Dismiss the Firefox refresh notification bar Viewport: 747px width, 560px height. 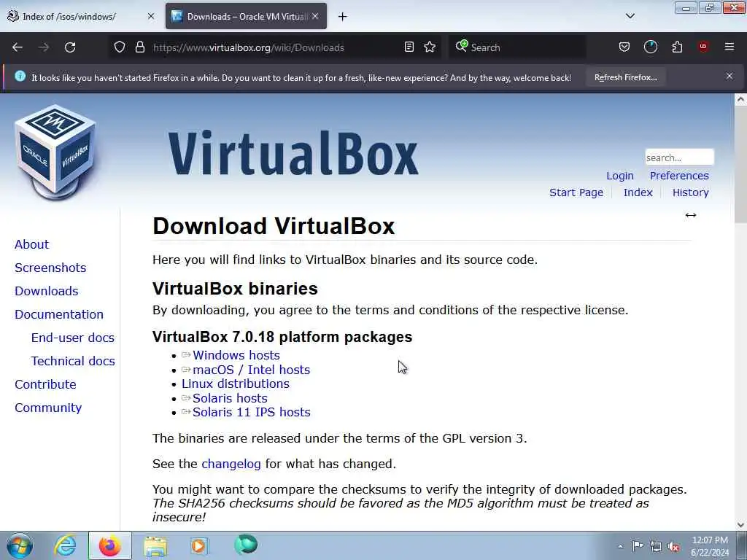(x=729, y=76)
